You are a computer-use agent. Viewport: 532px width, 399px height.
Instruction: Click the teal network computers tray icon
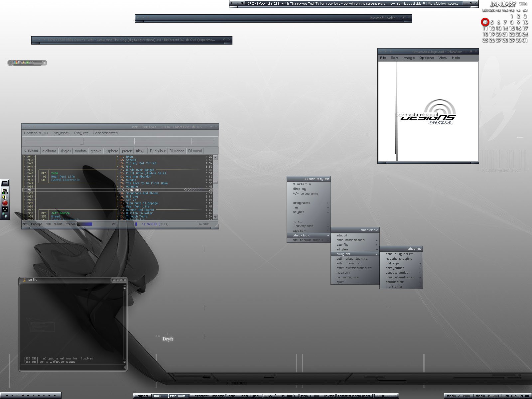click(x=5, y=215)
